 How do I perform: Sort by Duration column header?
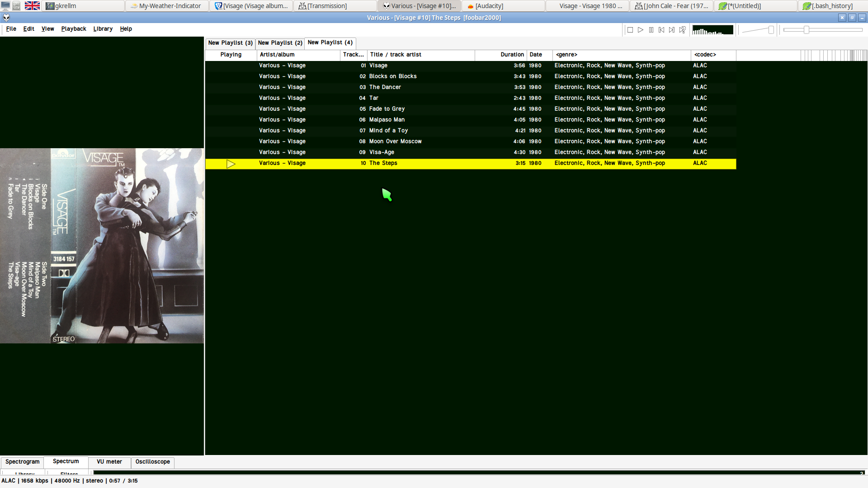pos(501,55)
